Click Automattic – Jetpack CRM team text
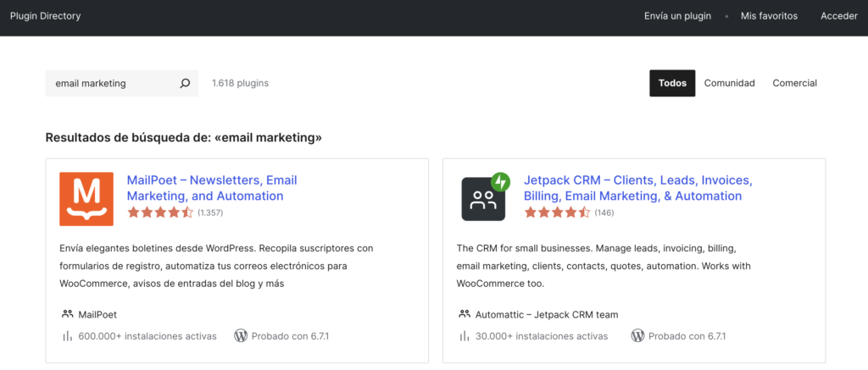Image resolution: width=868 pixels, height=370 pixels. coord(547,315)
